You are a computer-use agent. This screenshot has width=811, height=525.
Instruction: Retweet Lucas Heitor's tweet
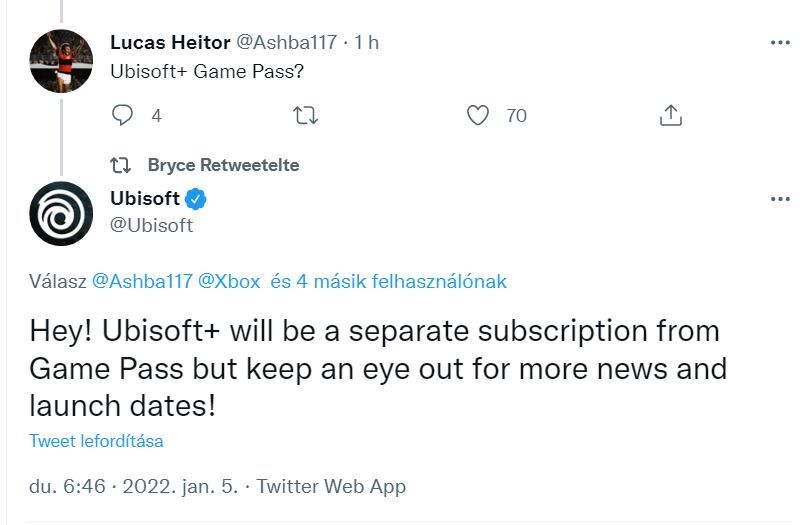(304, 116)
